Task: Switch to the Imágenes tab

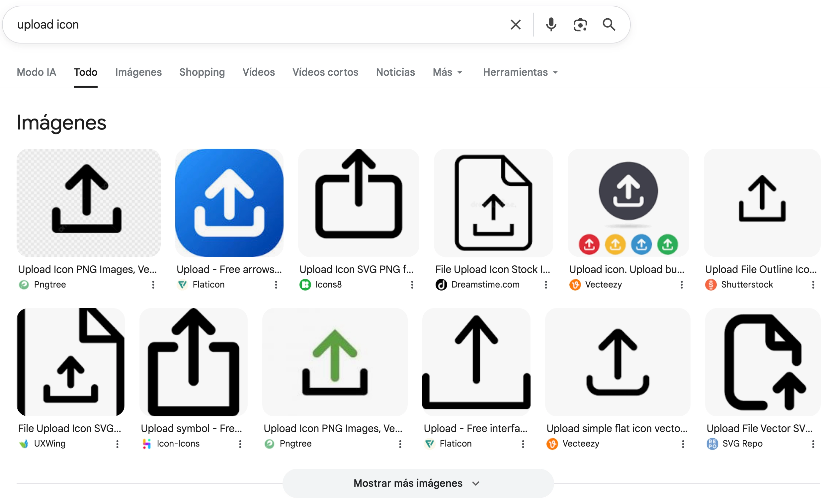Action: point(138,72)
